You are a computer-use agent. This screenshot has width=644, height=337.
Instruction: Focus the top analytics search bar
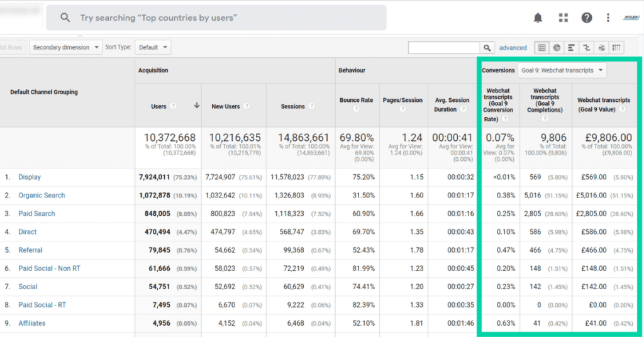[217, 18]
